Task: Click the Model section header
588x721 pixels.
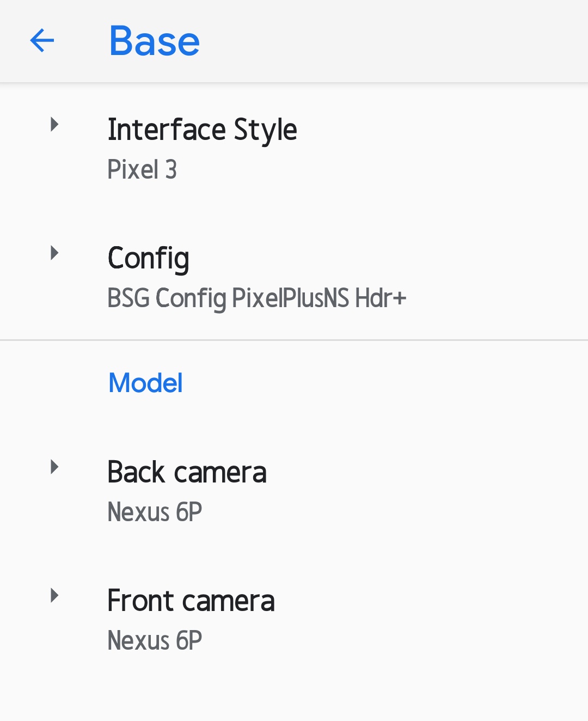Action: [x=145, y=383]
